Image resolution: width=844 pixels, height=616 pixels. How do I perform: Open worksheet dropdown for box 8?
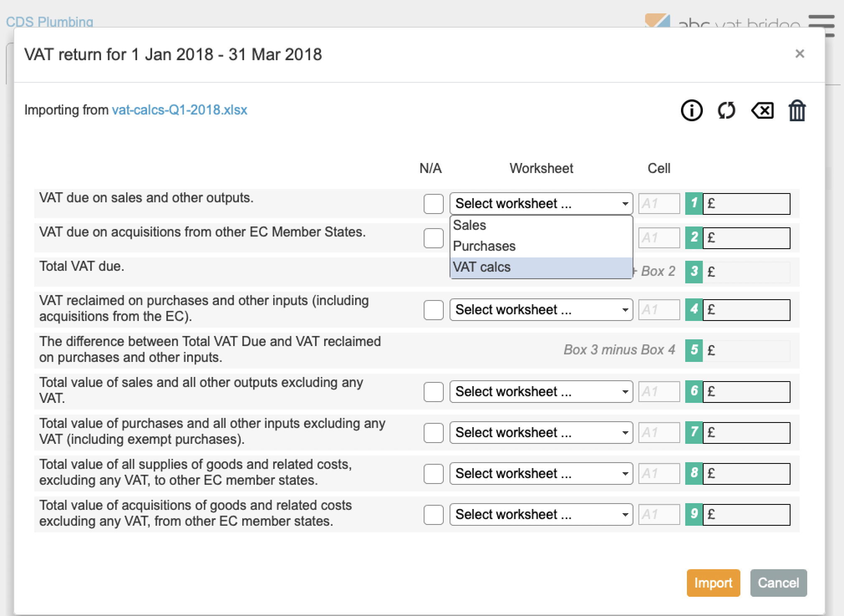(541, 473)
